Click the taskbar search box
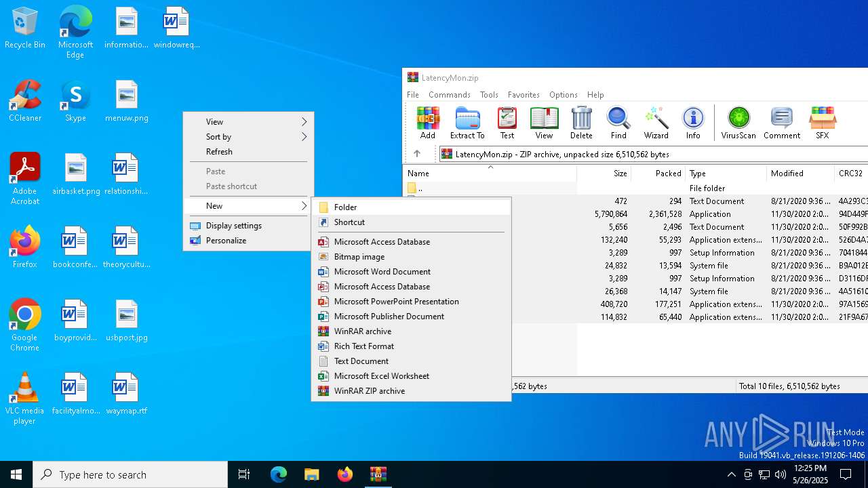The height and width of the screenshot is (488, 868). coord(130,474)
